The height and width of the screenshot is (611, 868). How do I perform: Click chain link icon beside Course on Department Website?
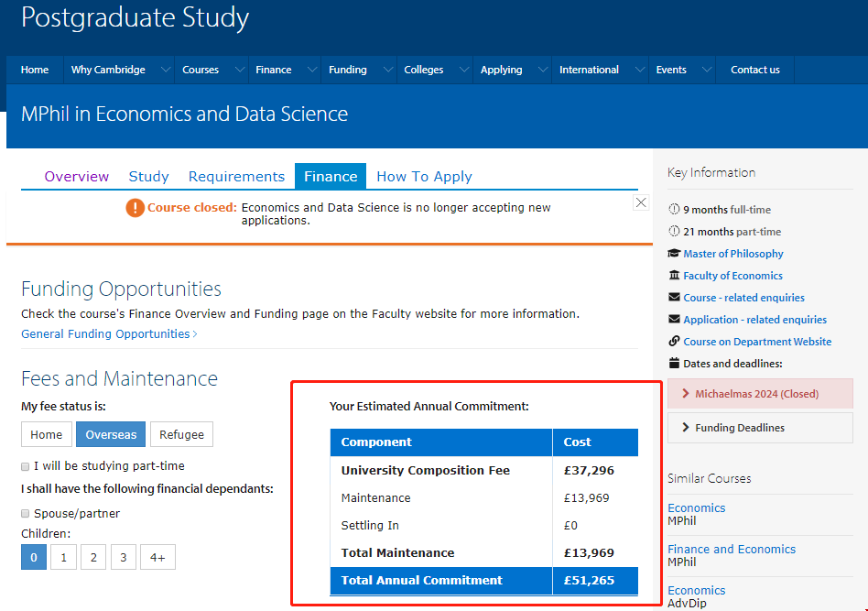675,342
